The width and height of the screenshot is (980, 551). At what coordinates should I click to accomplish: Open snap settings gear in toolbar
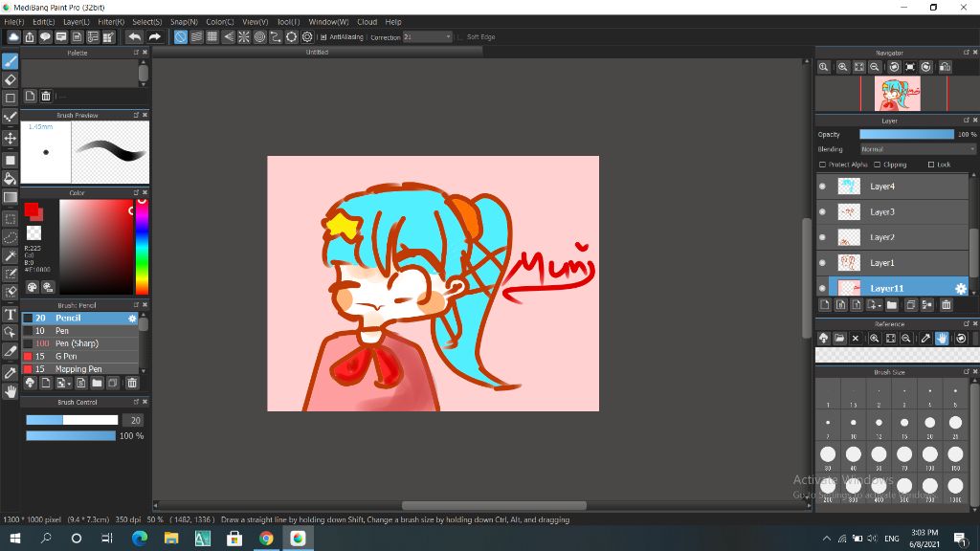307,37
